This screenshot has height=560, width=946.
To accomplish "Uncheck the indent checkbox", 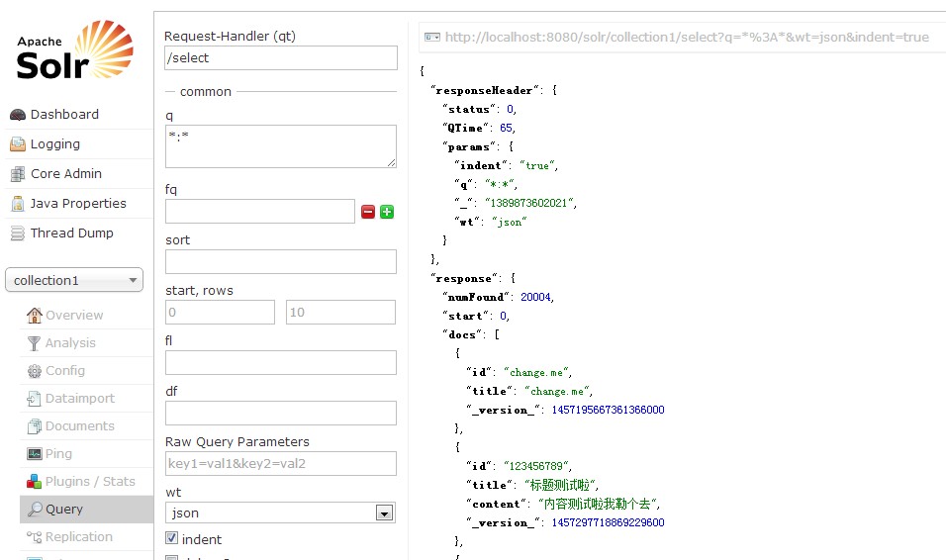I will click(172, 538).
